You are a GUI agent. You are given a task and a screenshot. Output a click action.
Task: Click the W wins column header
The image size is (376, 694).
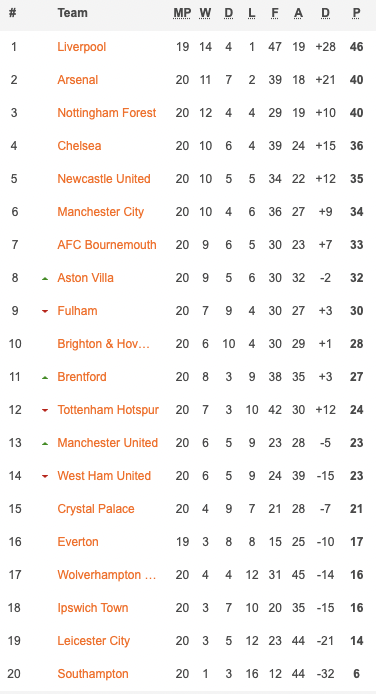tap(205, 13)
